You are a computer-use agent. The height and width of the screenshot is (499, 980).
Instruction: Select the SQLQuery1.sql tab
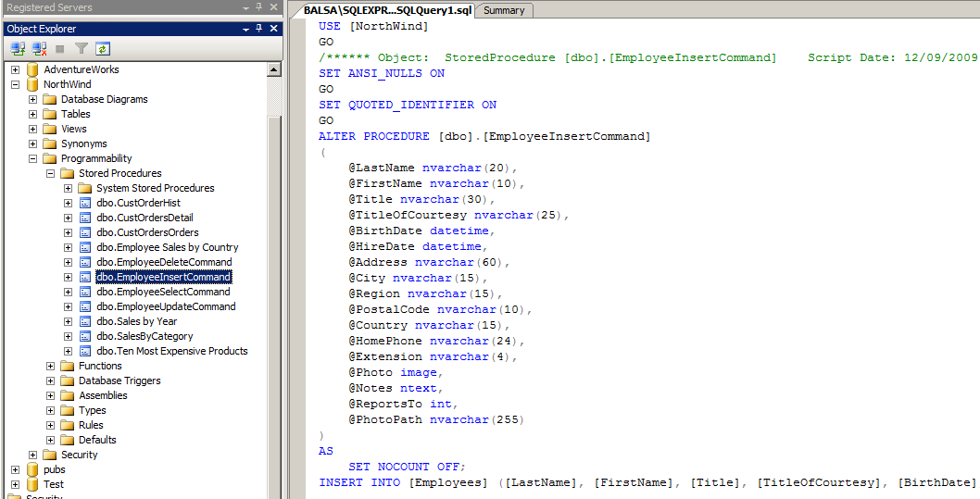[x=389, y=10]
